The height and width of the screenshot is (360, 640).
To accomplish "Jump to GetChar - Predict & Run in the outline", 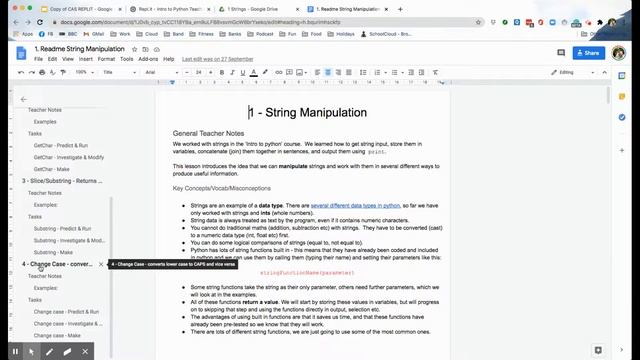I will point(61,145).
